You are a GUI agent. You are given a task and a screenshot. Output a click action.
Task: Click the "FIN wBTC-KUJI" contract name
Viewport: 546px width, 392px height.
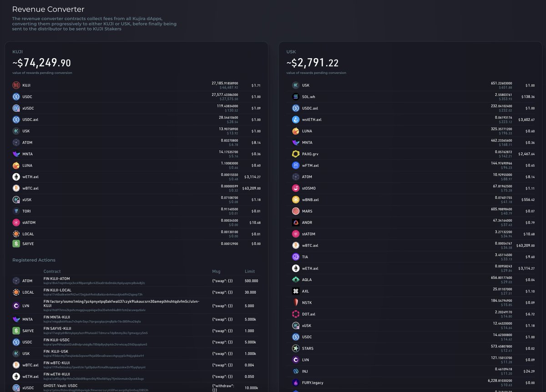[57, 363]
